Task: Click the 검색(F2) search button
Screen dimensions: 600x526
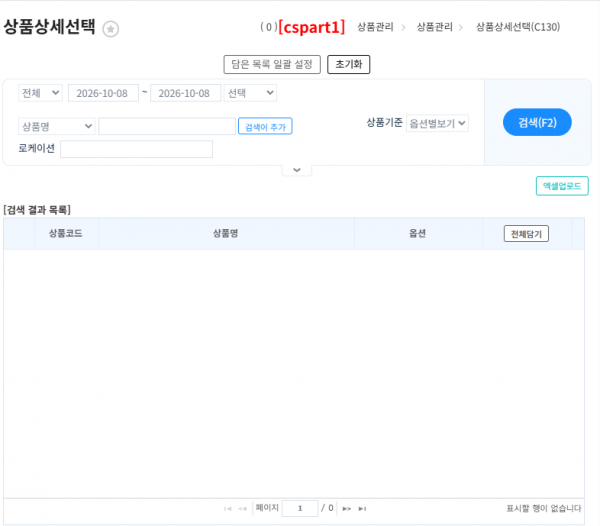Action: coord(537,122)
